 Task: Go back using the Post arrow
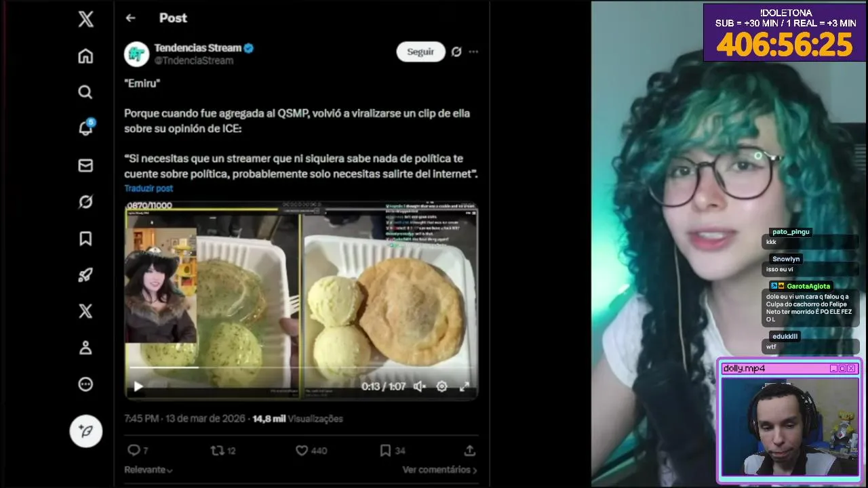tap(130, 18)
